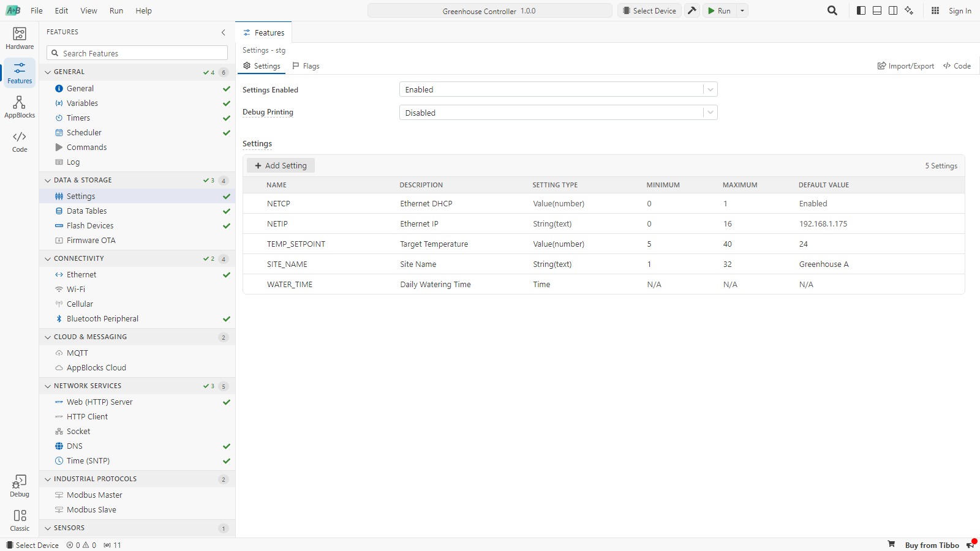This screenshot has width=980, height=551.
Task: Collapse Features panel with left chevron
Action: coord(223,32)
